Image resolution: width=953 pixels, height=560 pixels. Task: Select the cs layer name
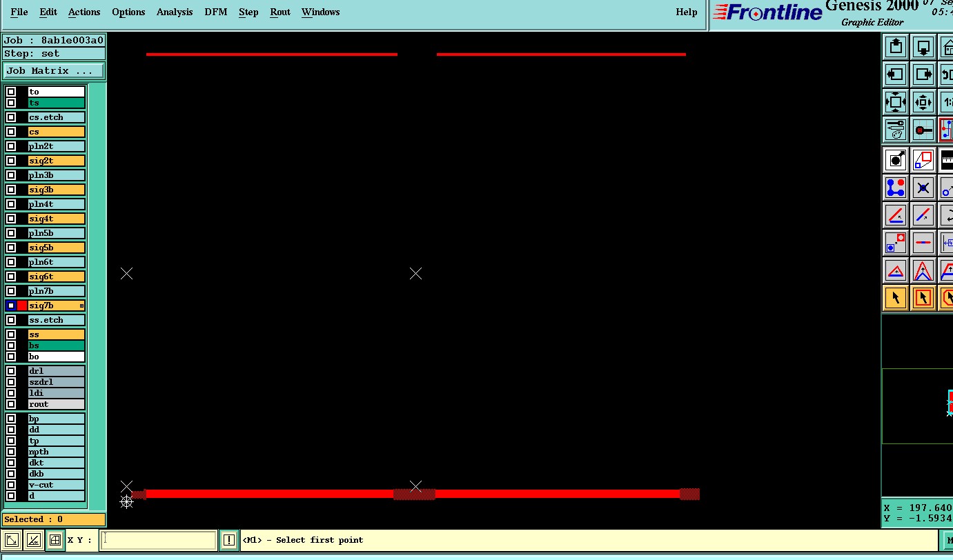click(57, 132)
